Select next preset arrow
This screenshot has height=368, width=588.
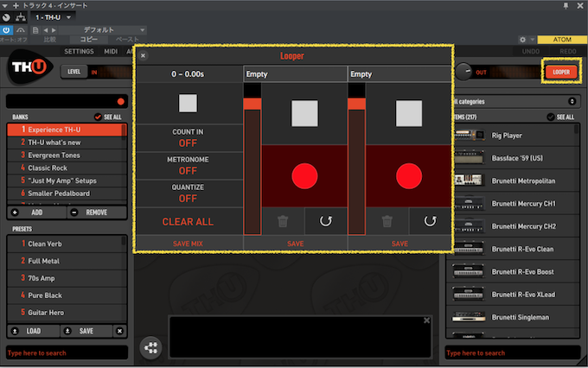point(54,30)
